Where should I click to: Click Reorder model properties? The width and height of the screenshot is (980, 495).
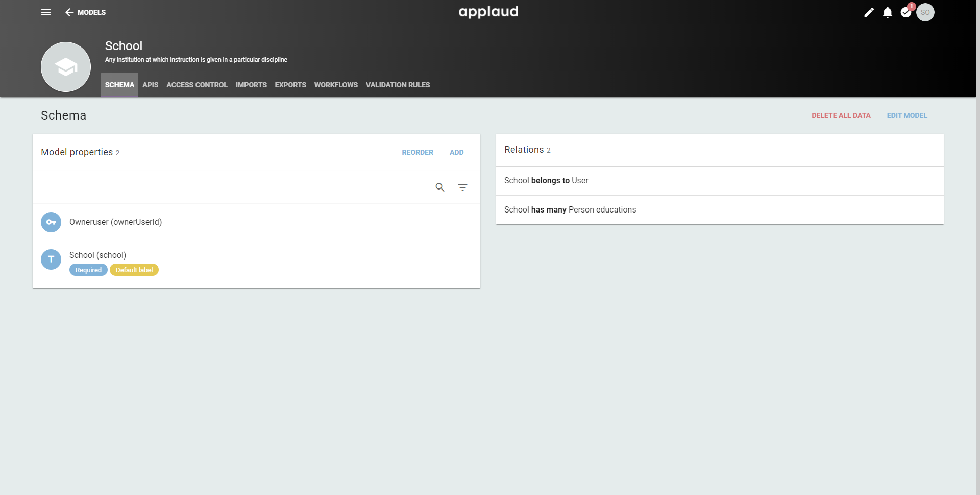(x=418, y=152)
